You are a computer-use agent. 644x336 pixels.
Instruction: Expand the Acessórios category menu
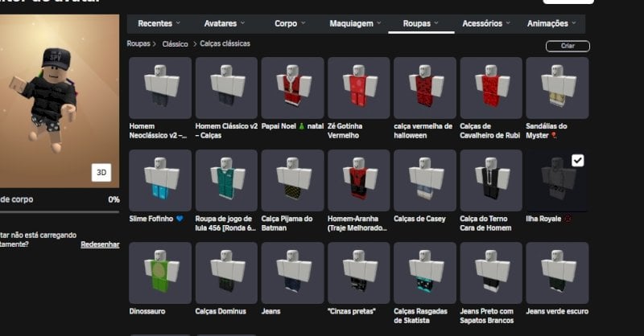[x=486, y=24]
